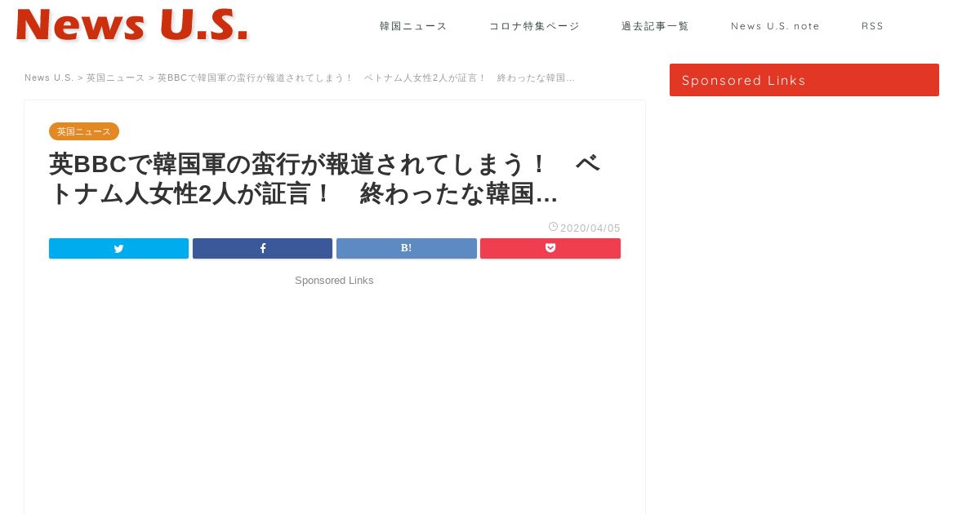Click 英国ニュース breadcrumb link
Screen dimensions: 980x514
tap(115, 78)
